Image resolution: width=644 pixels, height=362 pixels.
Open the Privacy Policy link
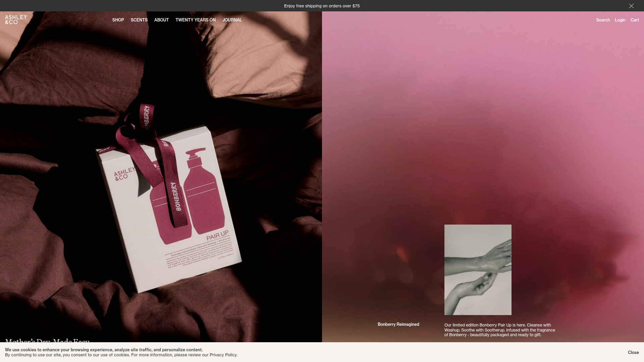tap(223, 355)
